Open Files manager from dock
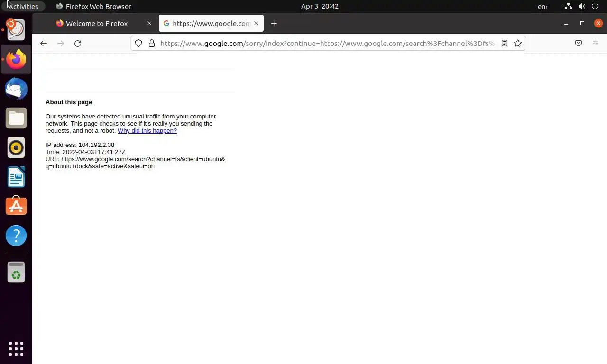Image resolution: width=607 pixels, height=364 pixels. 16,118
